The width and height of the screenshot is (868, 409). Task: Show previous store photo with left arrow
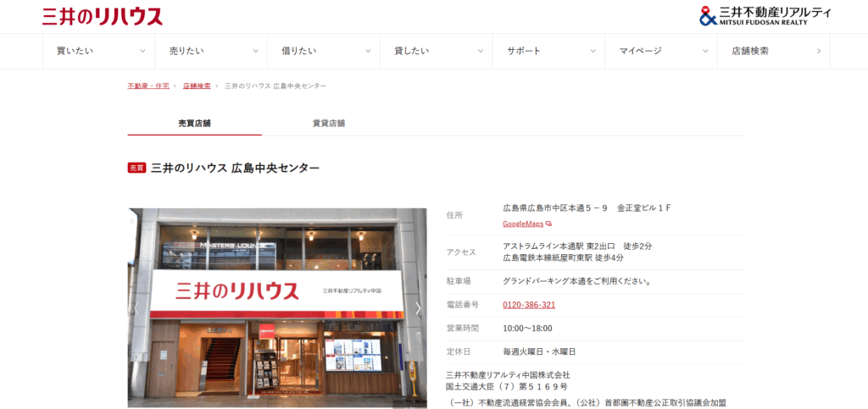(136, 308)
